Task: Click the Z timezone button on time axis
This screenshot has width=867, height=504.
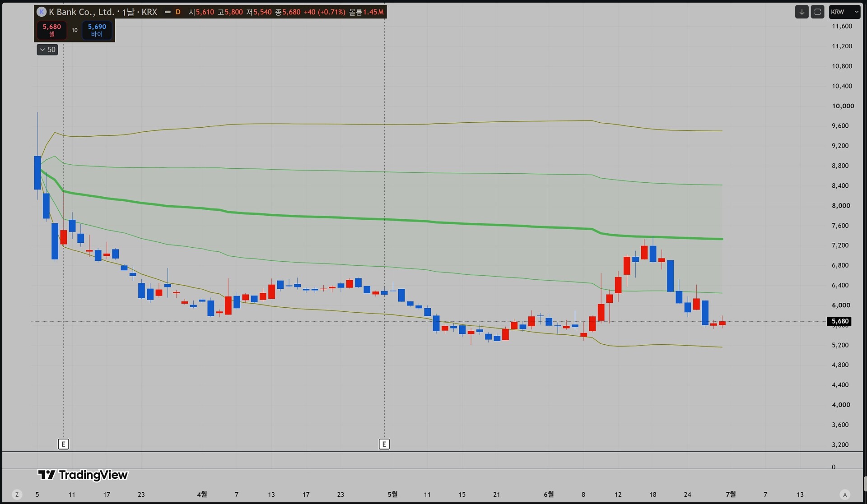Action: click(17, 495)
